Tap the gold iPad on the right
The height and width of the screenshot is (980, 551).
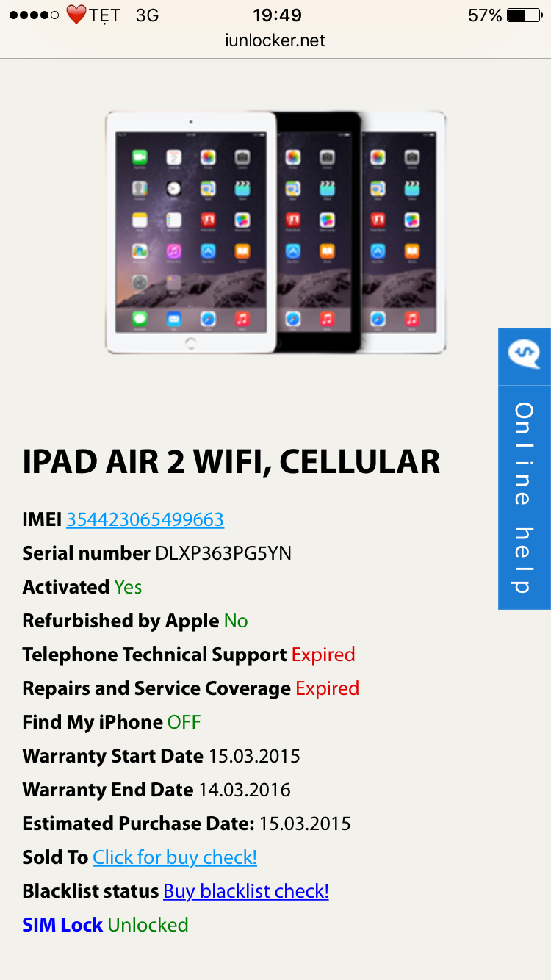pyautogui.click(x=404, y=232)
